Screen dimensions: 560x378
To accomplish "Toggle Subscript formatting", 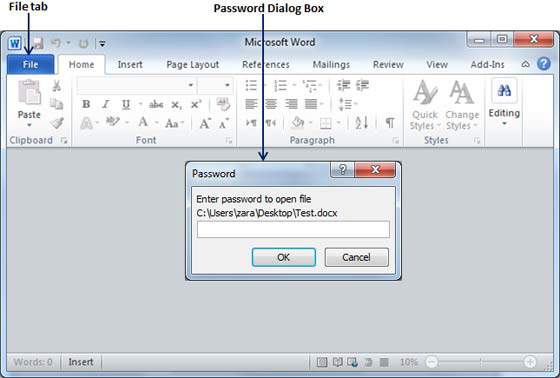I will [x=176, y=105].
